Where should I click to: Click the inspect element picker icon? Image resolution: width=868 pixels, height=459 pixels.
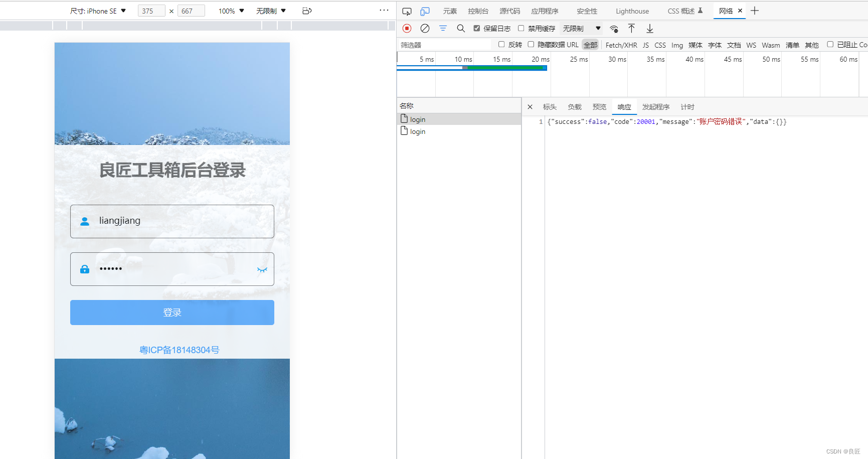click(x=407, y=11)
